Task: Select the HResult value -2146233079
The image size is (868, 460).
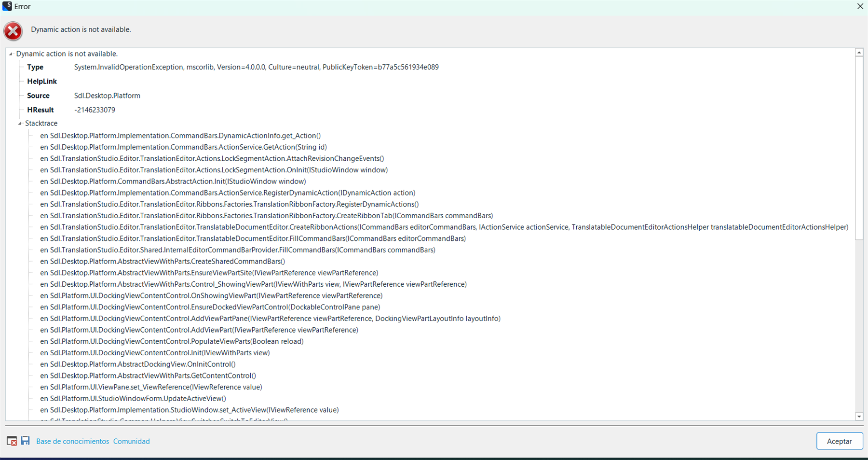Action: 95,110
